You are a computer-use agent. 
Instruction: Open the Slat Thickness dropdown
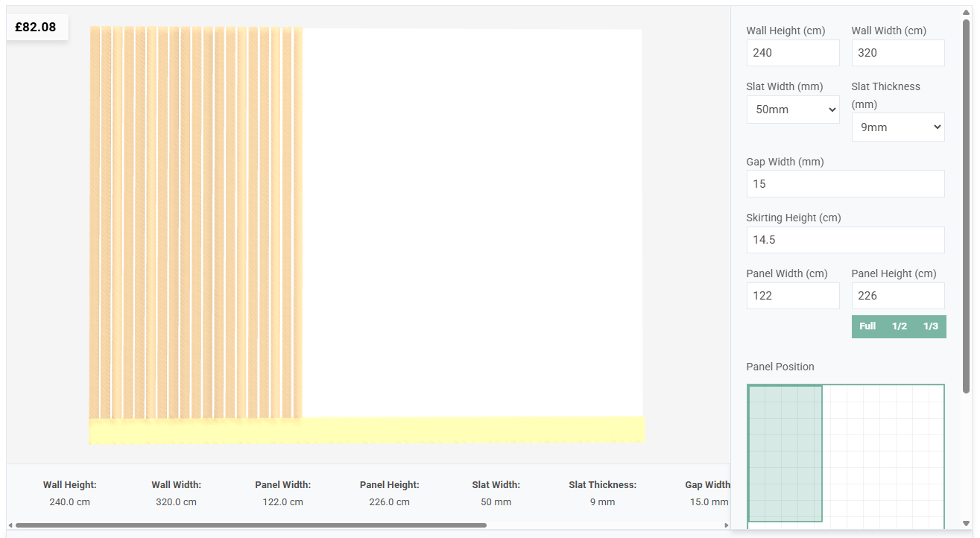(897, 127)
